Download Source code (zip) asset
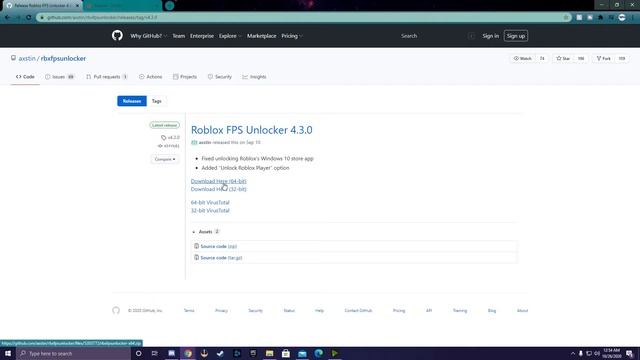This screenshot has width=640, height=360. 218,247
